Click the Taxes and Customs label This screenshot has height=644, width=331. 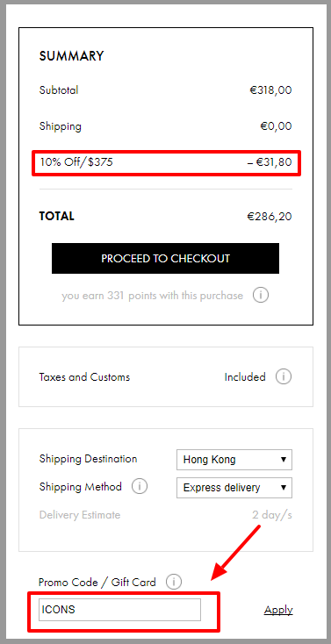coord(84,377)
